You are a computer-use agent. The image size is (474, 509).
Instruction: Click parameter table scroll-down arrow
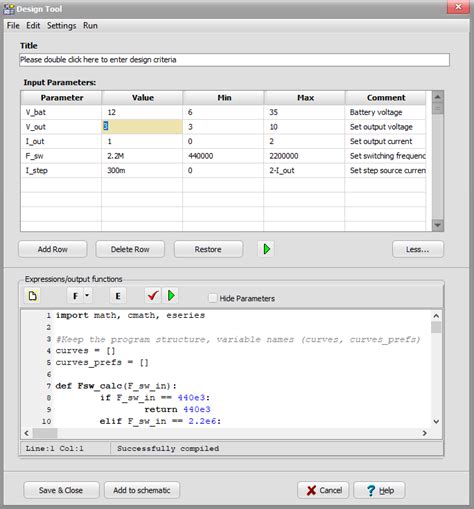pyautogui.click(x=438, y=225)
